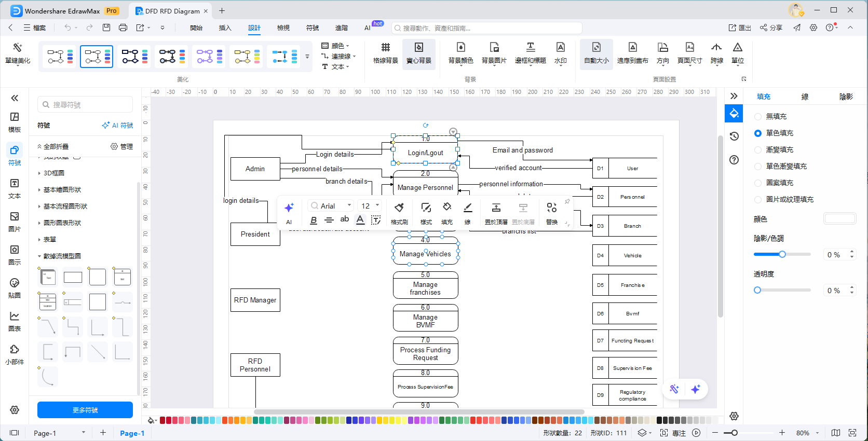868x441 pixels.
Task: Click the AI 符號 link
Action: [117, 126]
